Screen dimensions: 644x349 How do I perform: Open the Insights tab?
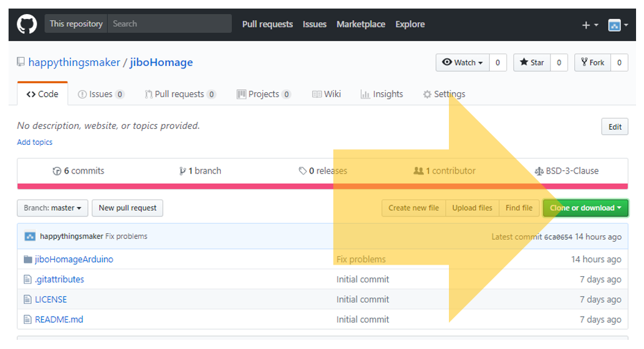coord(382,94)
